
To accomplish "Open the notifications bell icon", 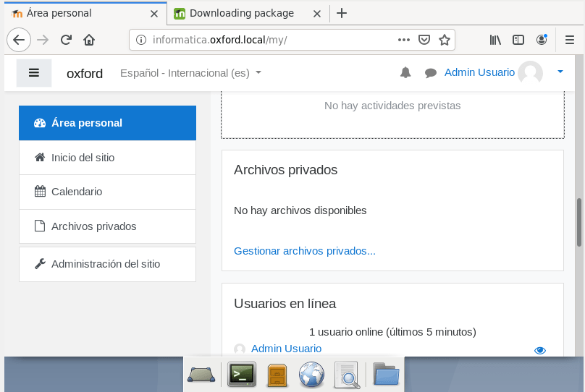I will (405, 72).
